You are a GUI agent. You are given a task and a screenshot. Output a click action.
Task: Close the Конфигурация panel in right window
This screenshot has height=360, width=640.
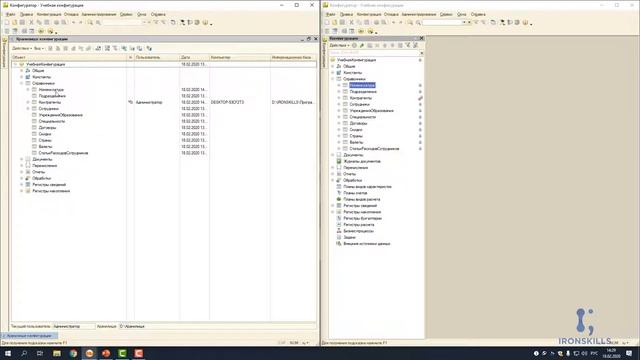[x=422, y=38]
